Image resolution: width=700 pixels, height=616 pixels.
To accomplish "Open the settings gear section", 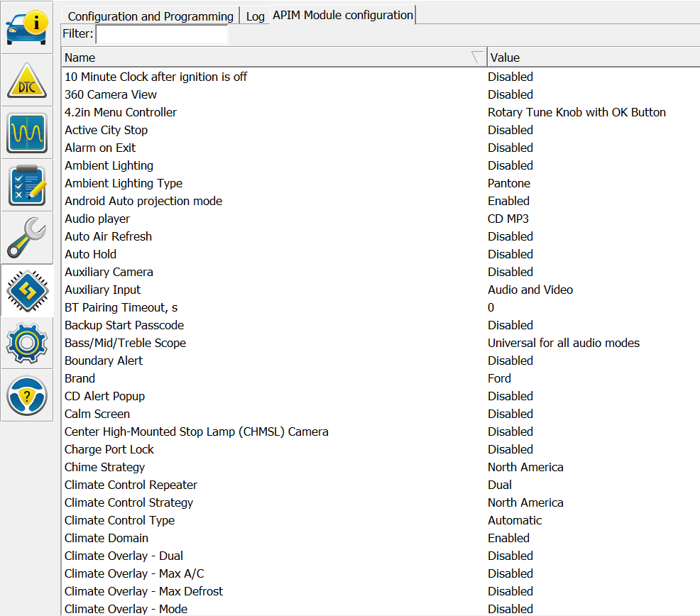I will tap(27, 343).
